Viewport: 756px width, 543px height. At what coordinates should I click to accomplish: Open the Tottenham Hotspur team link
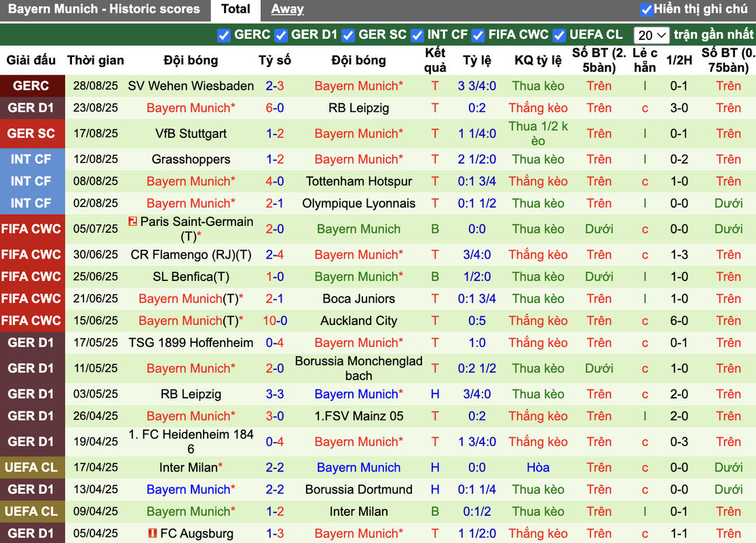click(359, 181)
